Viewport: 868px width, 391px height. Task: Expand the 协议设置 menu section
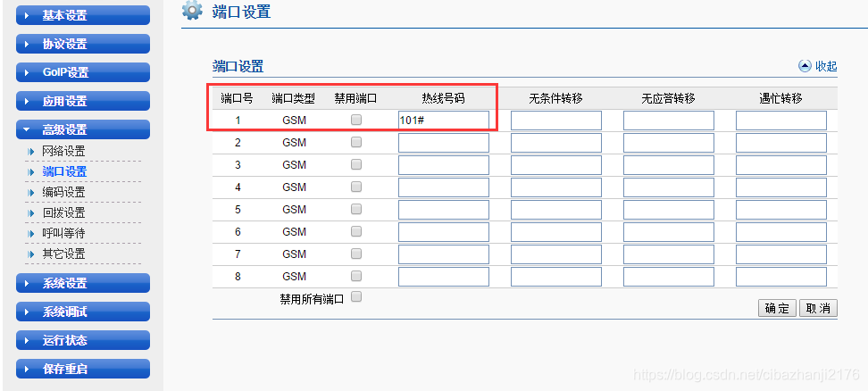(x=83, y=44)
